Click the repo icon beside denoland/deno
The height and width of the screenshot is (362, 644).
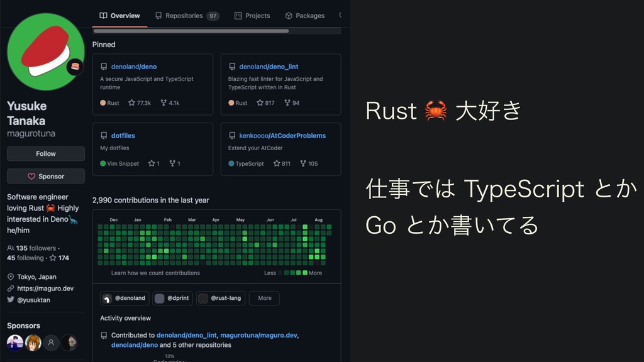tap(104, 67)
